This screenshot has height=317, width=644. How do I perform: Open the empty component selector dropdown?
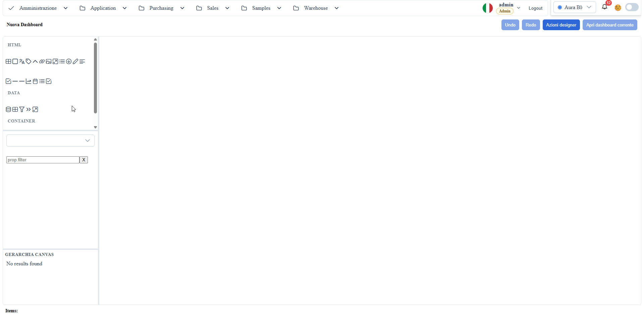(50, 141)
